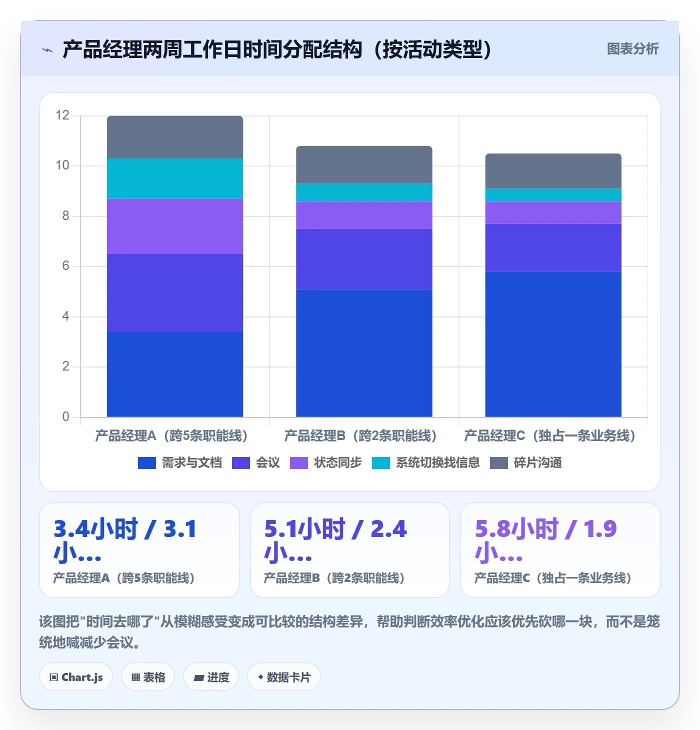Click 产品经理A's cyan 系统切换找信息 bar segment
700x730 pixels.
pos(175,179)
